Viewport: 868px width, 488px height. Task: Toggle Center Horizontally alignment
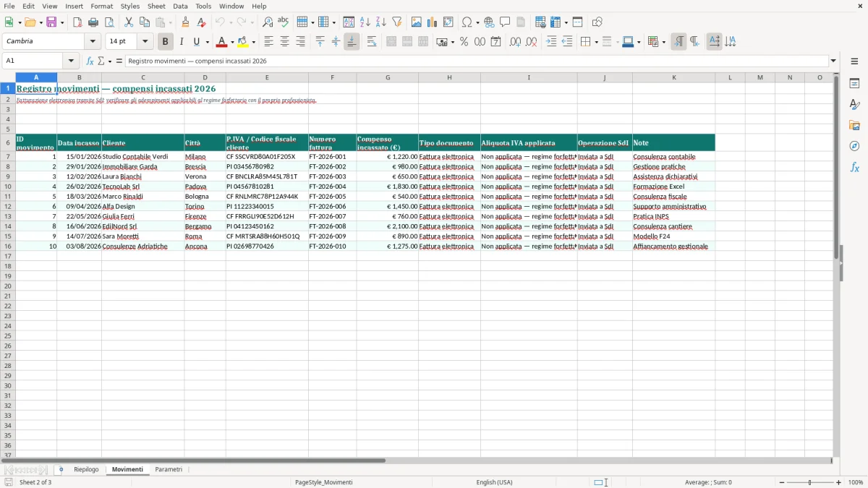285,42
